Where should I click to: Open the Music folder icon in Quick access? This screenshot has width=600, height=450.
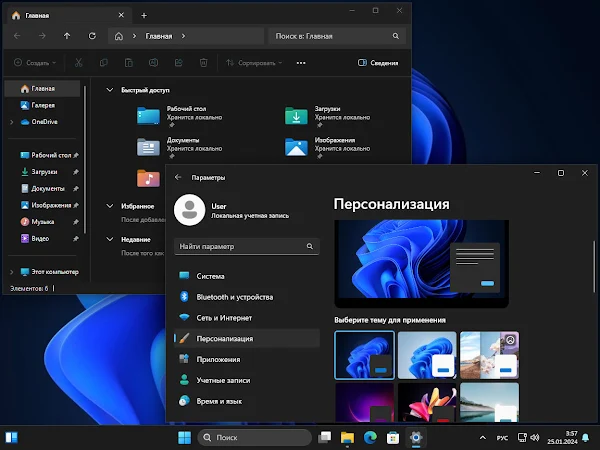[148, 178]
